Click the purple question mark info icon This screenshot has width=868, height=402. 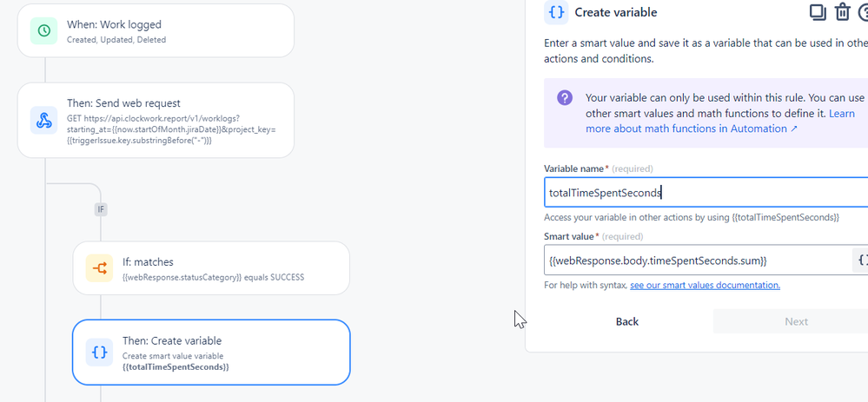[565, 98]
